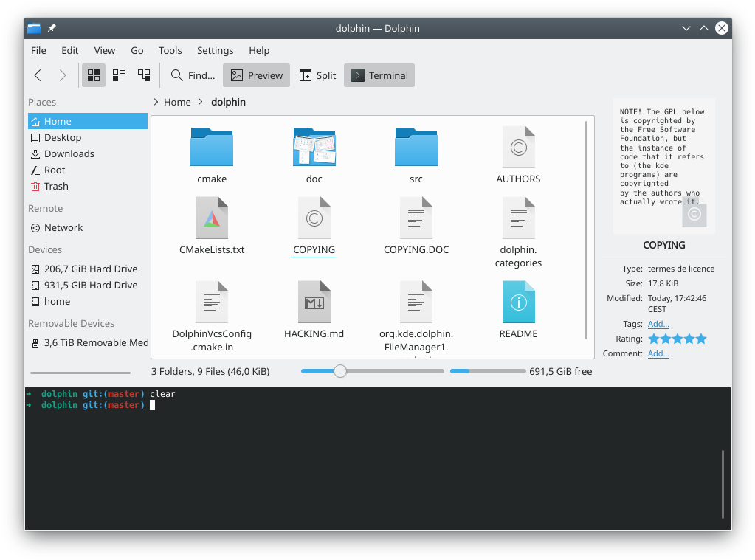Click the disk free space bar
The width and height of the screenshot is (755, 560).
click(x=487, y=371)
